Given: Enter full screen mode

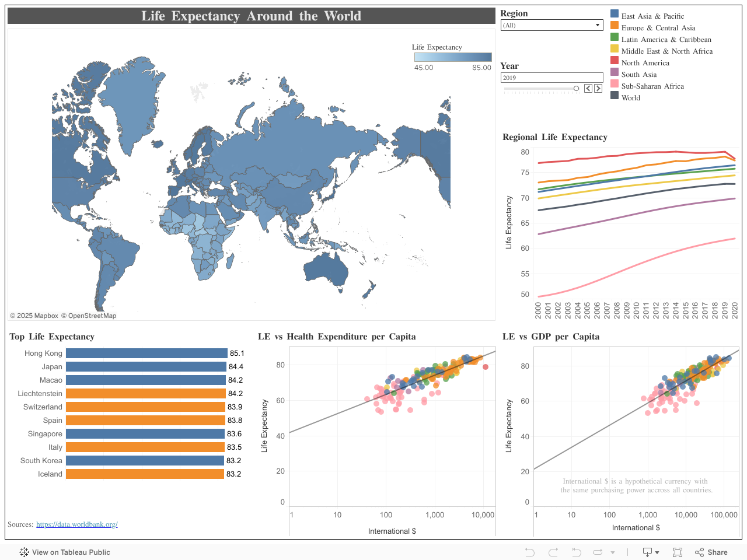Looking at the screenshot, I should point(678,552).
